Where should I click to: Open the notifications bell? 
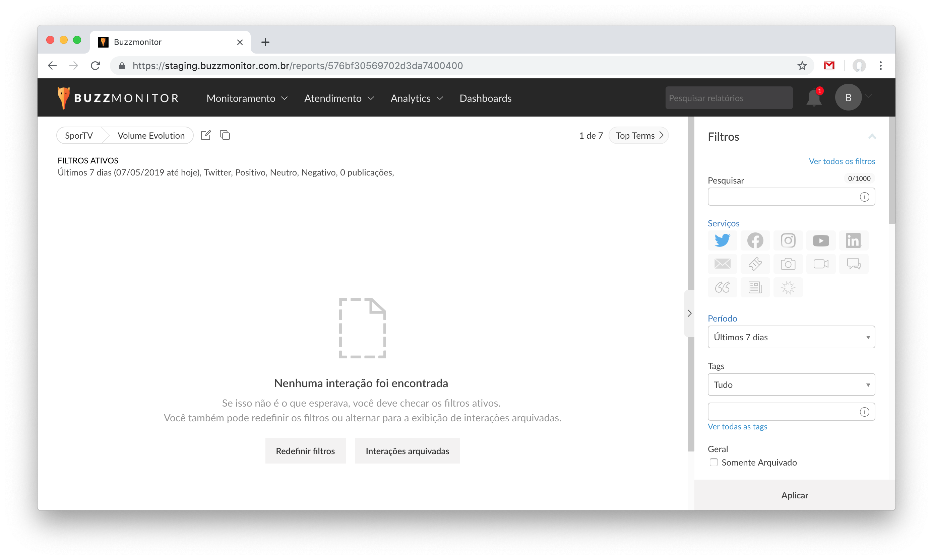tap(814, 98)
